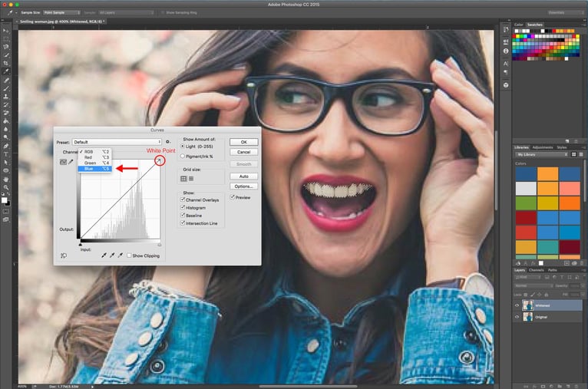
Task: Switch to the Color tab
Action: point(519,25)
